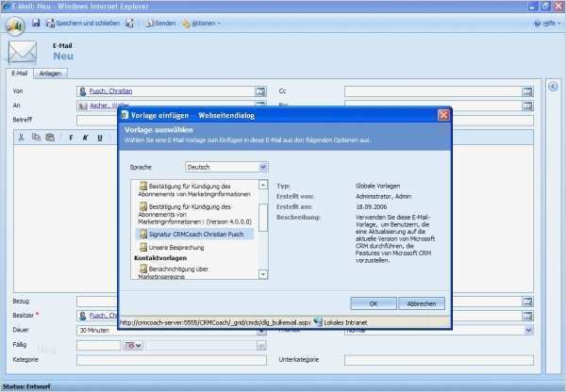Open lookup for the Bezug field
Image resolution: width=566 pixels, height=392 pixels.
(527, 302)
